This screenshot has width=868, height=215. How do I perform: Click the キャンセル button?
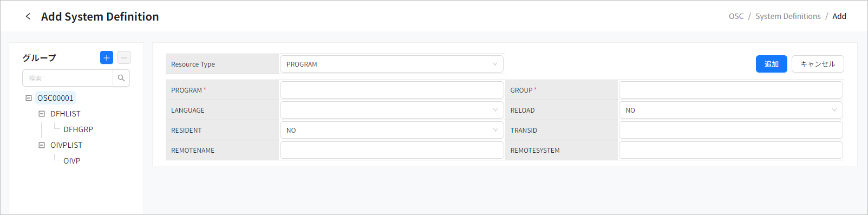(818, 64)
